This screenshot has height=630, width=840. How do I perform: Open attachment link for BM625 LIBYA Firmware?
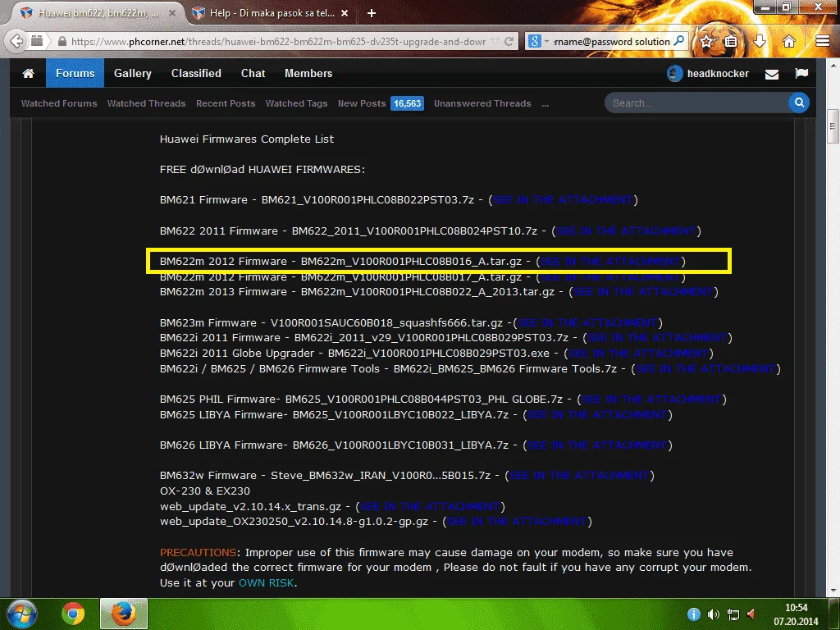point(597,414)
